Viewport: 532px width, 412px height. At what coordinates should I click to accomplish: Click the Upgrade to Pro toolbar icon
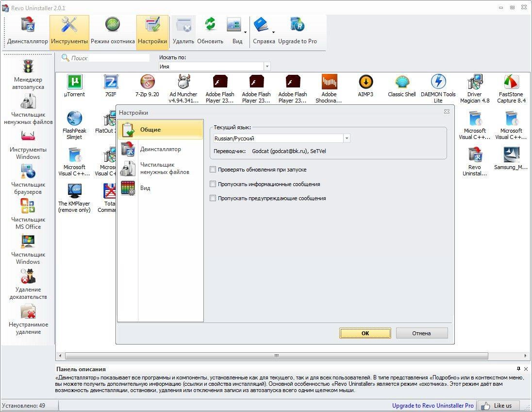click(x=298, y=32)
